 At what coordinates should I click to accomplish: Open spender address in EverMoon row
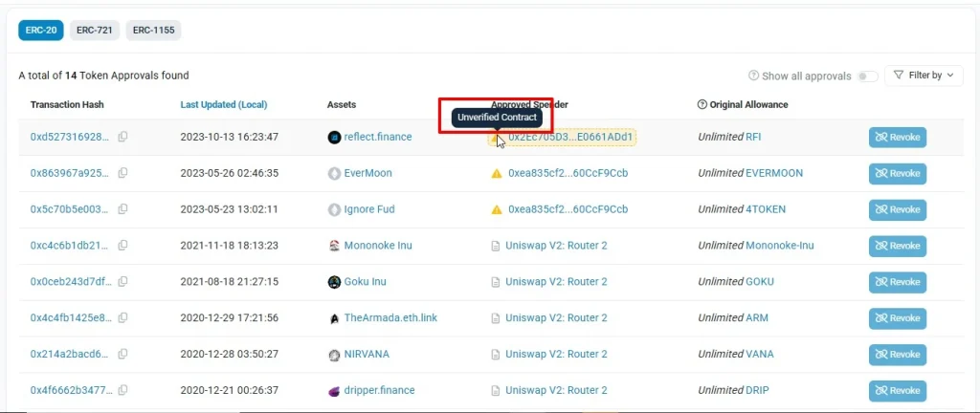(x=568, y=173)
